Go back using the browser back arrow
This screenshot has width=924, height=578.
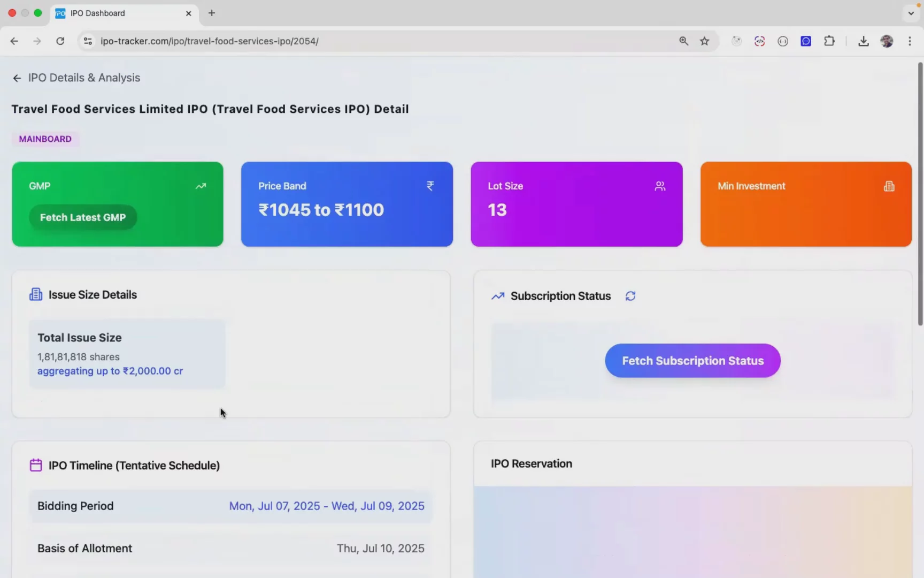pyautogui.click(x=14, y=41)
